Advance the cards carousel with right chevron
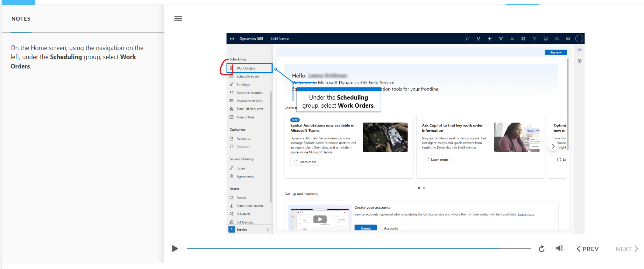The height and width of the screenshot is (269, 644). [553, 147]
